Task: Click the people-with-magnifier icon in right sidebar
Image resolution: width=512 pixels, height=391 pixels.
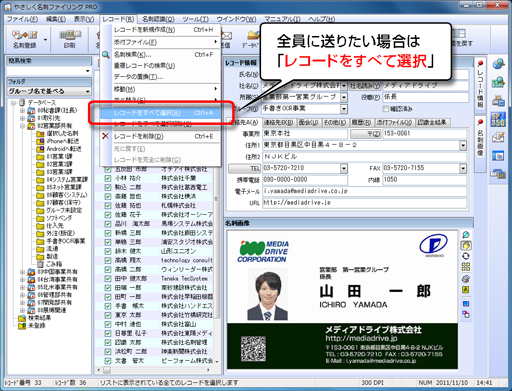Action: 498,82
